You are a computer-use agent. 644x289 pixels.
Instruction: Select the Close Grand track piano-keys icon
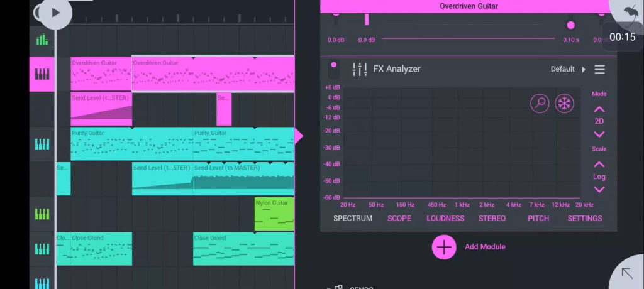(42, 249)
